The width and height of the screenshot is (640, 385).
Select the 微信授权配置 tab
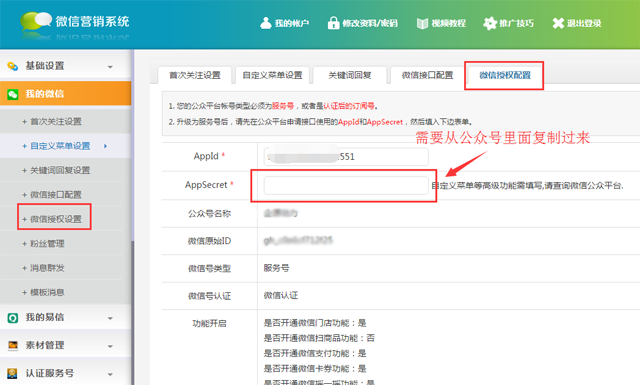click(505, 75)
